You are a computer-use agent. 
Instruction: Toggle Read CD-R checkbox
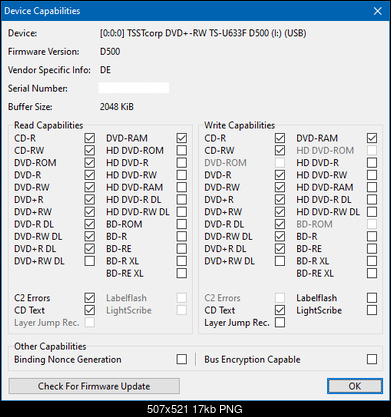click(x=90, y=138)
